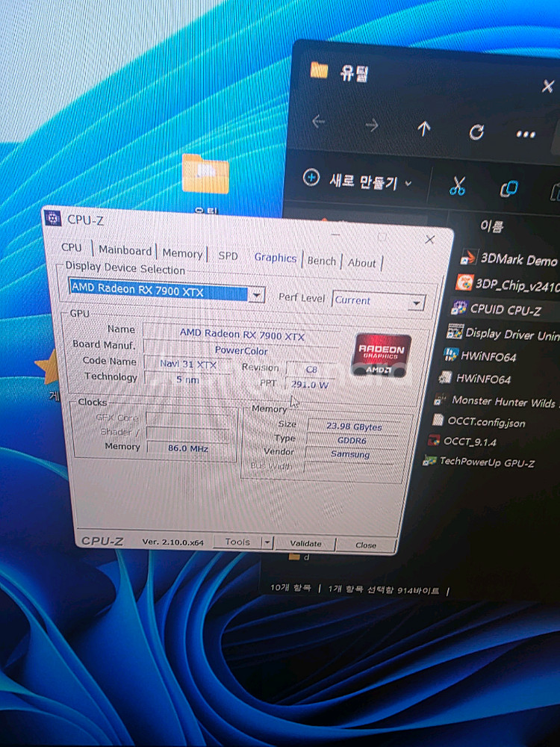Click the OCCT_9.1.4 application icon

(x=434, y=441)
